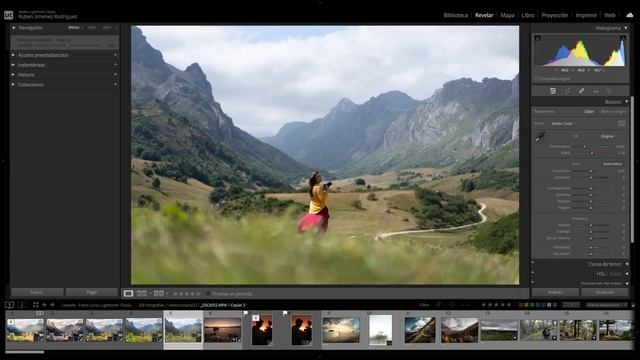Select the Red eye correction tool
The width and height of the screenshot is (640, 360).
pos(596,91)
